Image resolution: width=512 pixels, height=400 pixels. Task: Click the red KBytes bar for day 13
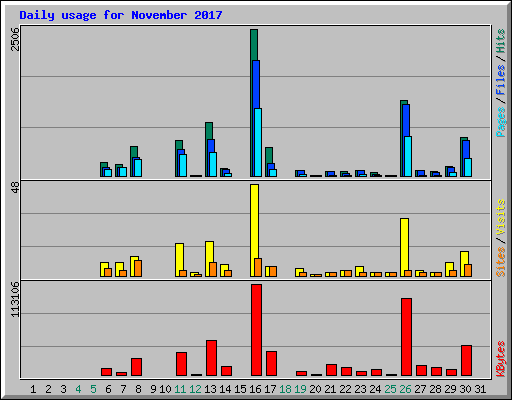click(x=212, y=358)
